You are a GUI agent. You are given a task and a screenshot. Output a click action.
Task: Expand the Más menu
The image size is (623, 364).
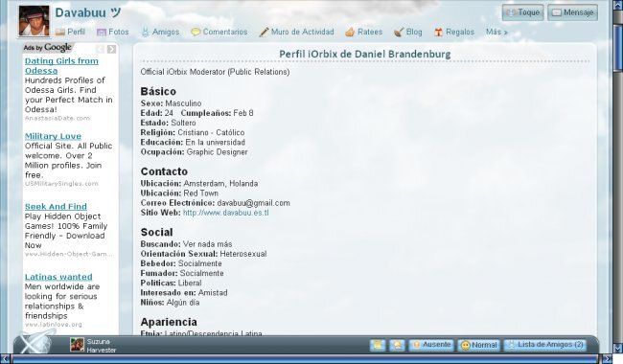tap(496, 32)
